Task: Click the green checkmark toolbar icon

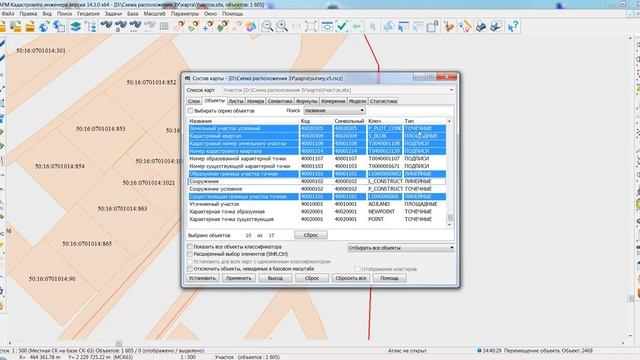Action: 342,27
